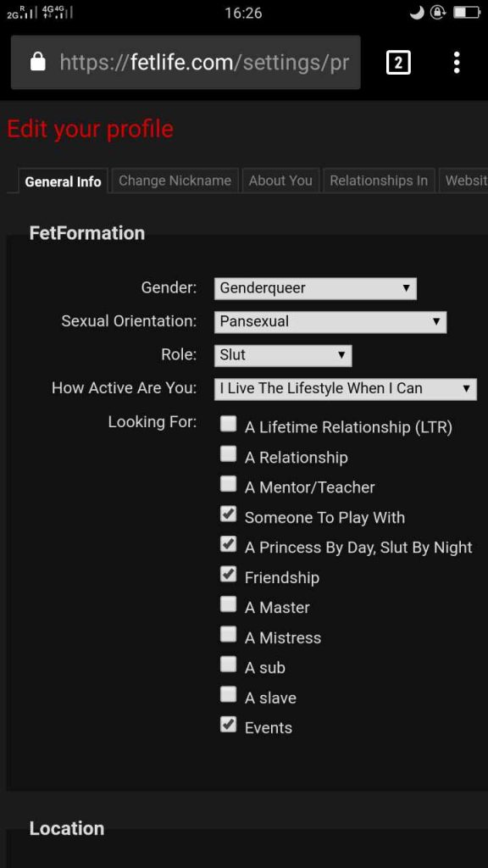Screen dimensions: 488x868
Task: Open the browser tab switcher showing 2
Action: (398, 63)
